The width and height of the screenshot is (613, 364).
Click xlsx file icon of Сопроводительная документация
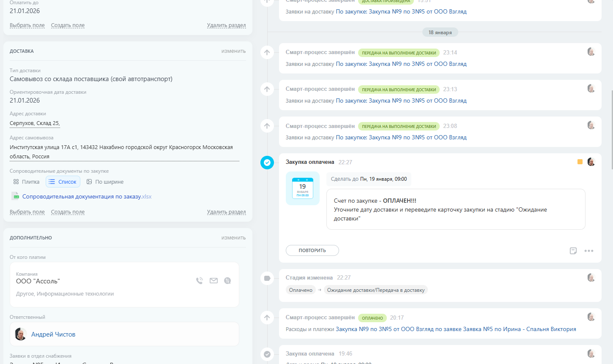pyautogui.click(x=16, y=196)
